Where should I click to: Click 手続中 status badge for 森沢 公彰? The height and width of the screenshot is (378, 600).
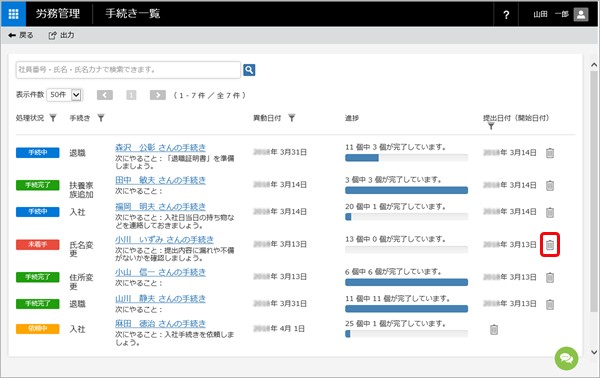38,153
